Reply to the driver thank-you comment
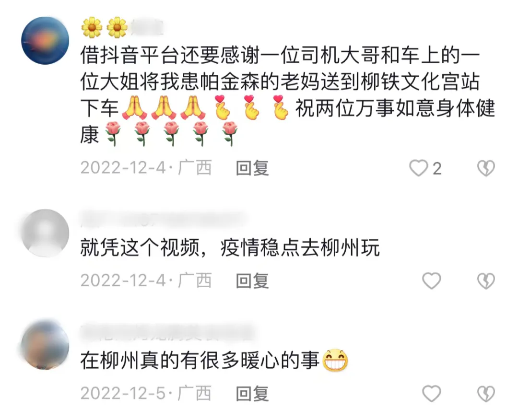 coord(252,168)
